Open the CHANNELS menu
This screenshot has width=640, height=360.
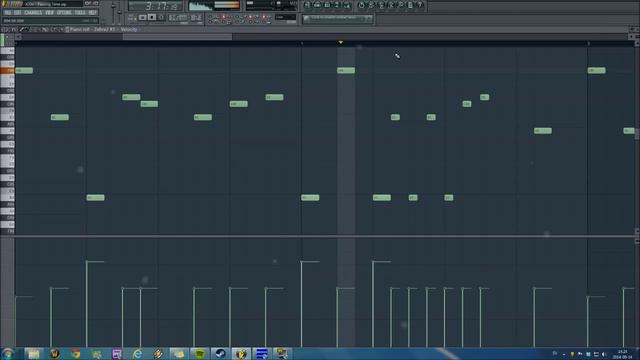[33, 13]
